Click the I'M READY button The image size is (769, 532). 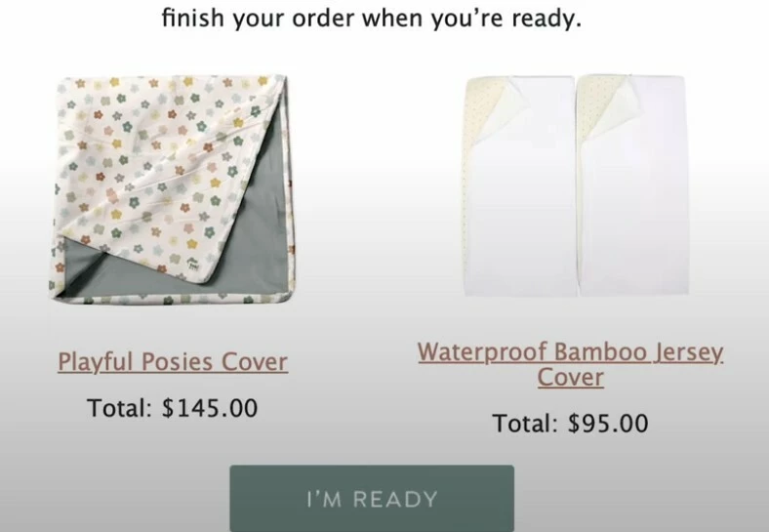(x=372, y=498)
